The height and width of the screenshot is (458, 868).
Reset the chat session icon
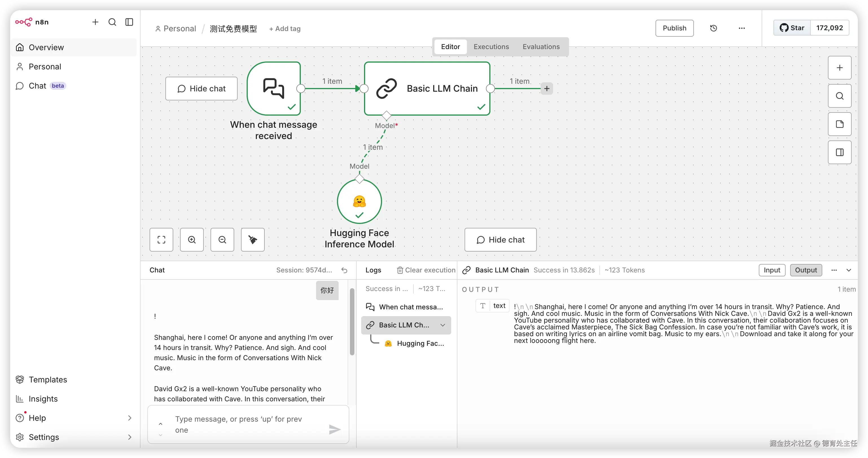click(344, 270)
